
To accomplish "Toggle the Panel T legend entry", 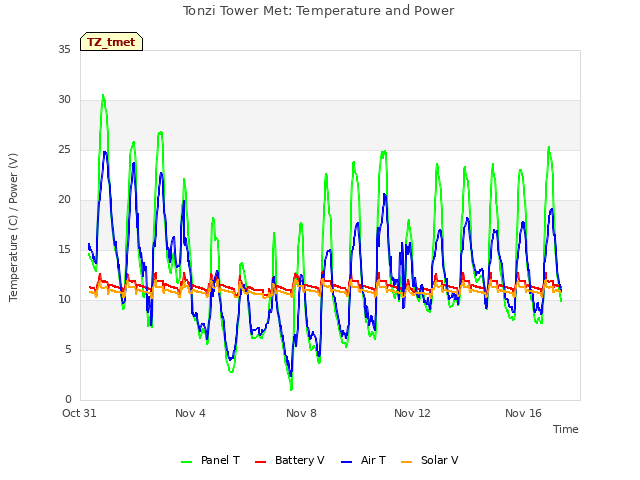I will click(x=211, y=460).
